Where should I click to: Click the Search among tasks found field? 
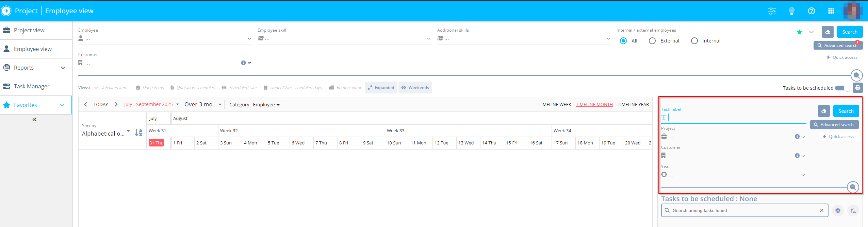(x=743, y=211)
